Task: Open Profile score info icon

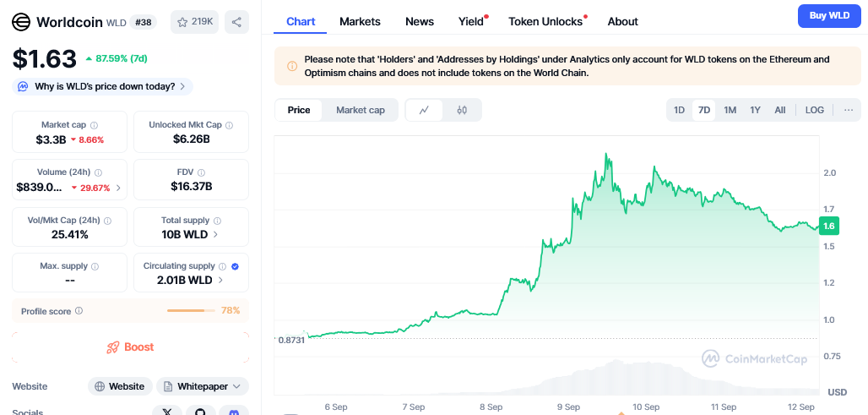Action: (79, 311)
